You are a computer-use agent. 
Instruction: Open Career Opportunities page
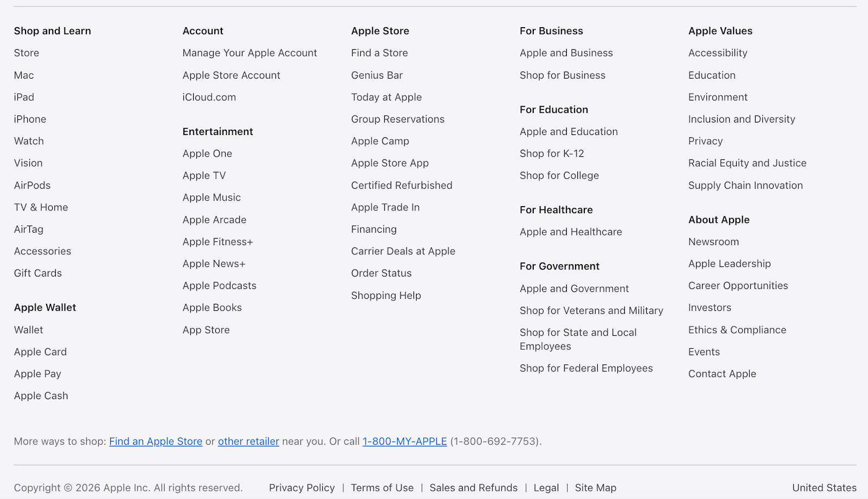pos(738,285)
